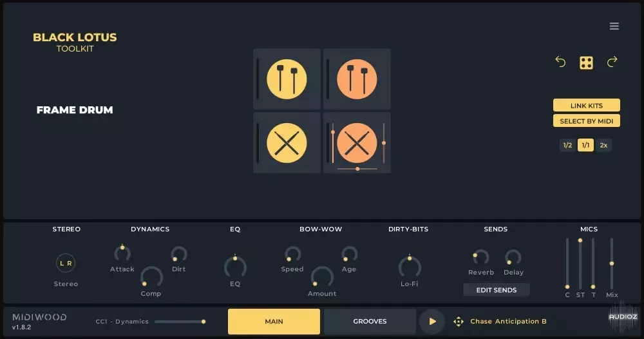Select the bottom-right orange crossed sticks pad
Image resolution: width=644 pixels, height=339 pixels.
click(357, 142)
